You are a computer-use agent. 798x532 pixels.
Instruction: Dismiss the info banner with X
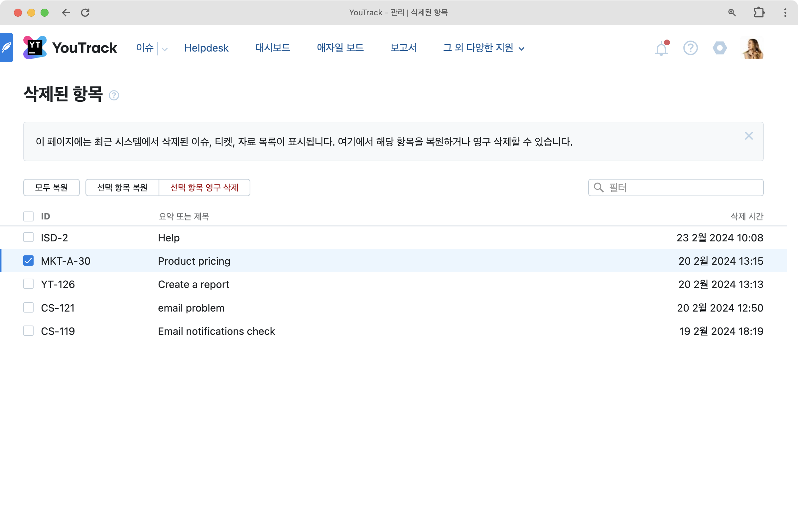click(x=748, y=136)
